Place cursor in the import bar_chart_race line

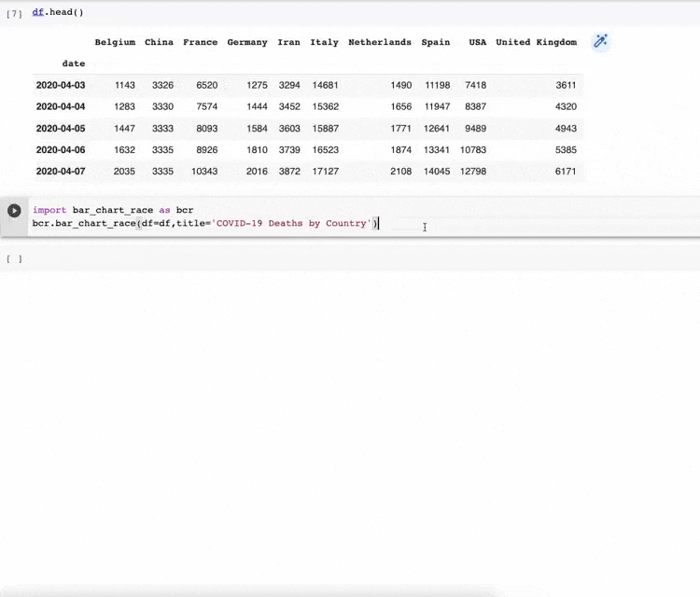pyautogui.click(x=112, y=210)
